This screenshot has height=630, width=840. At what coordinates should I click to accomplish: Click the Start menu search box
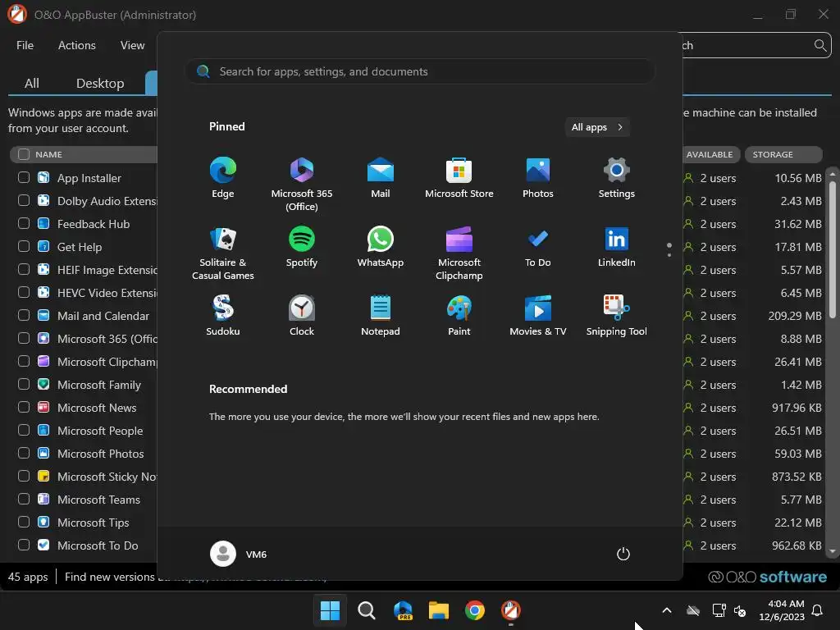point(420,72)
